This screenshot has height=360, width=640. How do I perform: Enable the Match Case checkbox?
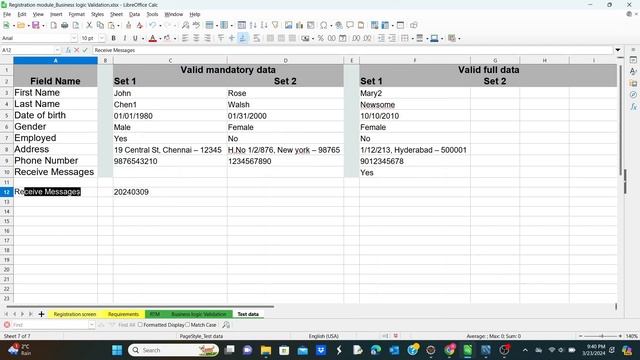coord(187,325)
